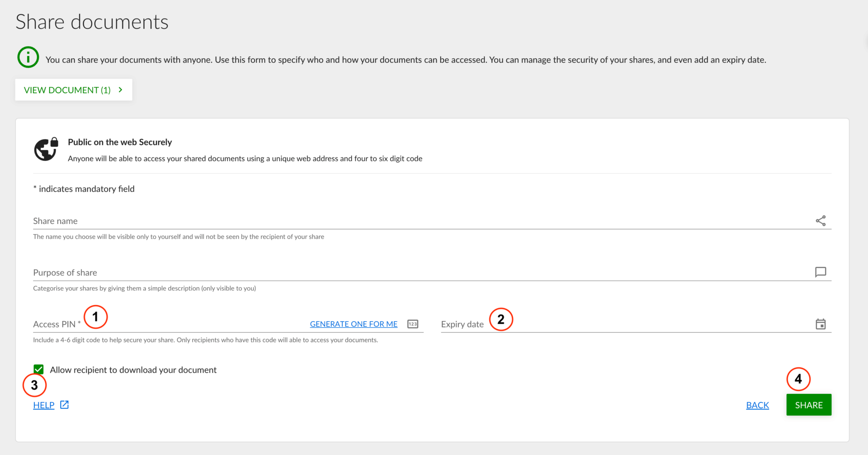
Task: Open the calendar icon for Expiry date
Action: pyautogui.click(x=821, y=324)
